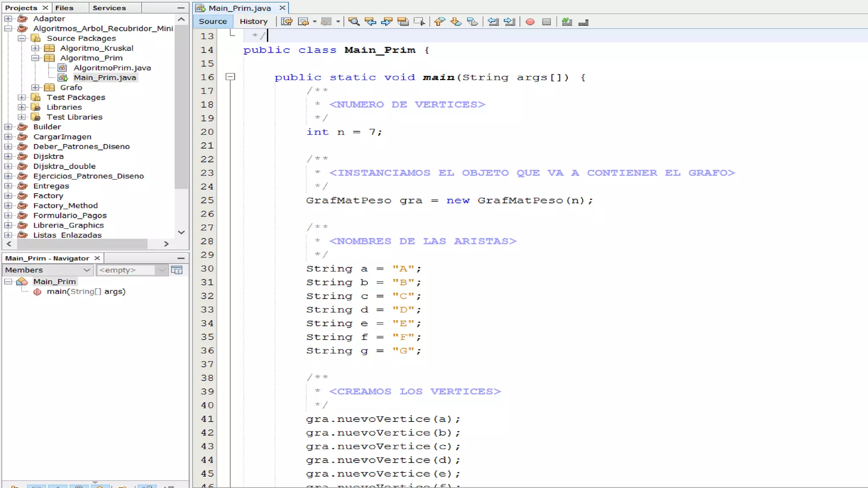
Task: Switch to the Files tab
Action: (64, 8)
